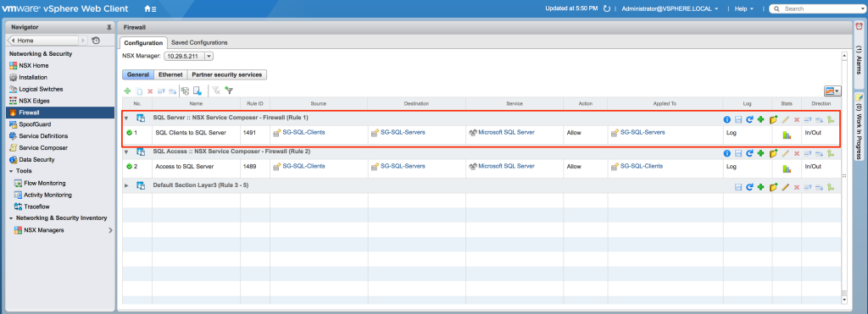Open Partner security services tab

pos(227,74)
